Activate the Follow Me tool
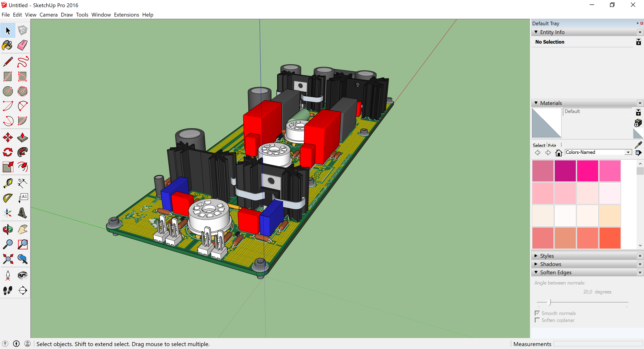This screenshot has width=644, height=349. (x=23, y=152)
